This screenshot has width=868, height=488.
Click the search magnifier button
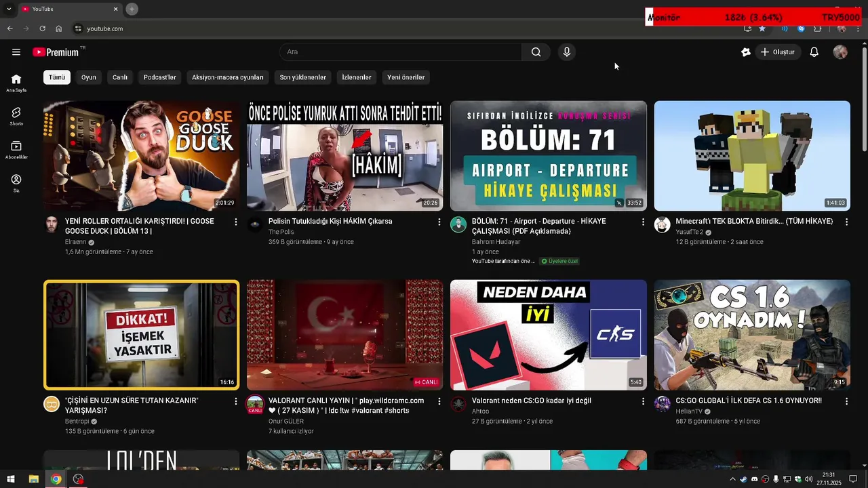click(x=536, y=52)
